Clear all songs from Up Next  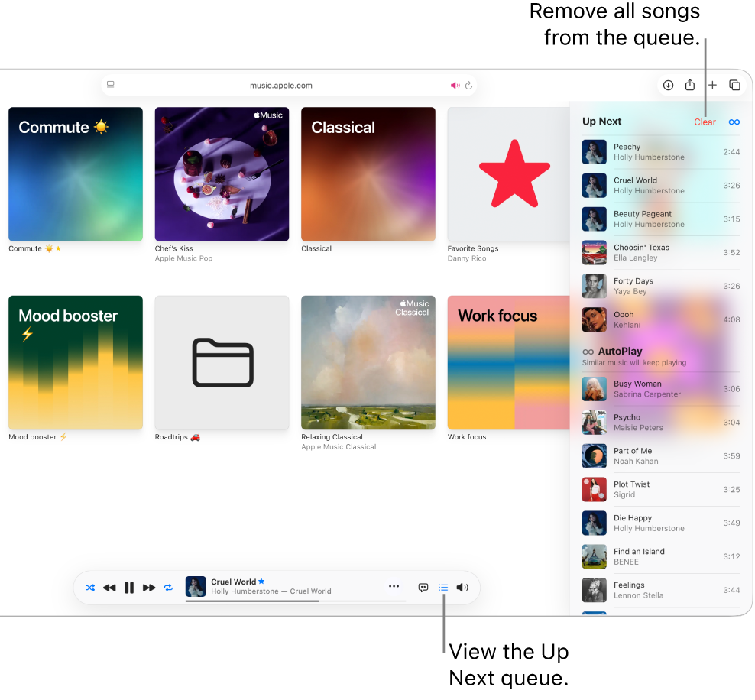coord(705,122)
